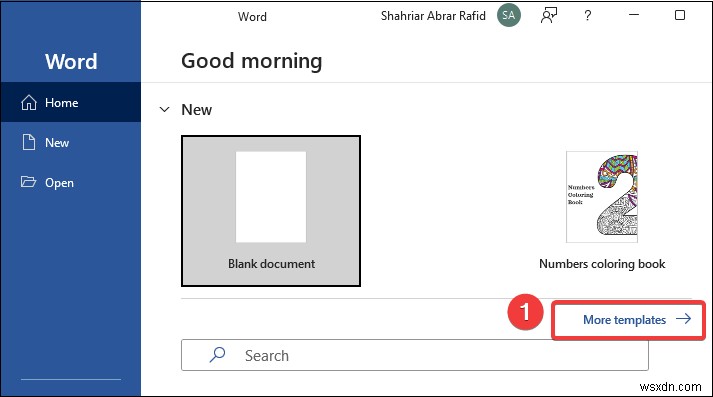Minimize the Word window
The image size is (713, 397).
[x=634, y=15]
